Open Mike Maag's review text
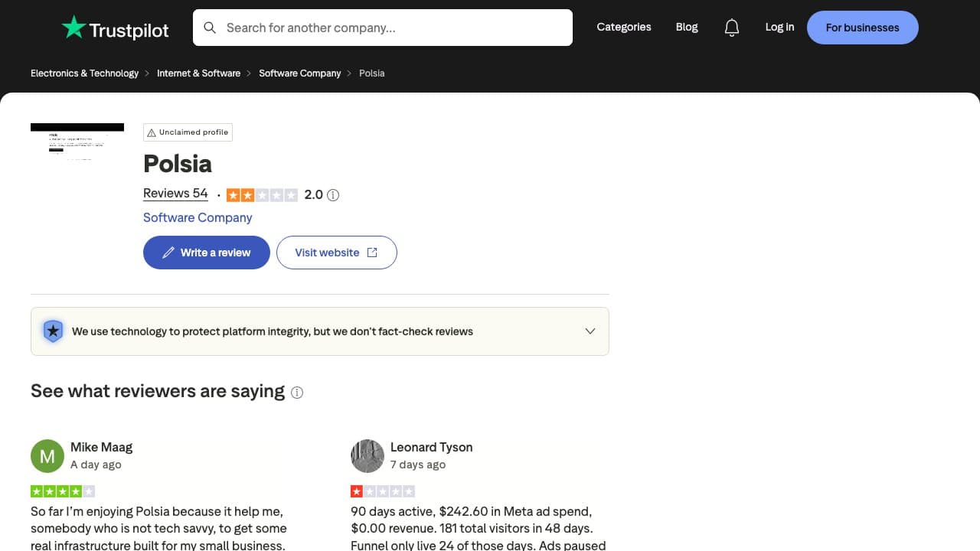The width and height of the screenshot is (980, 551). [x=159, y=528]
